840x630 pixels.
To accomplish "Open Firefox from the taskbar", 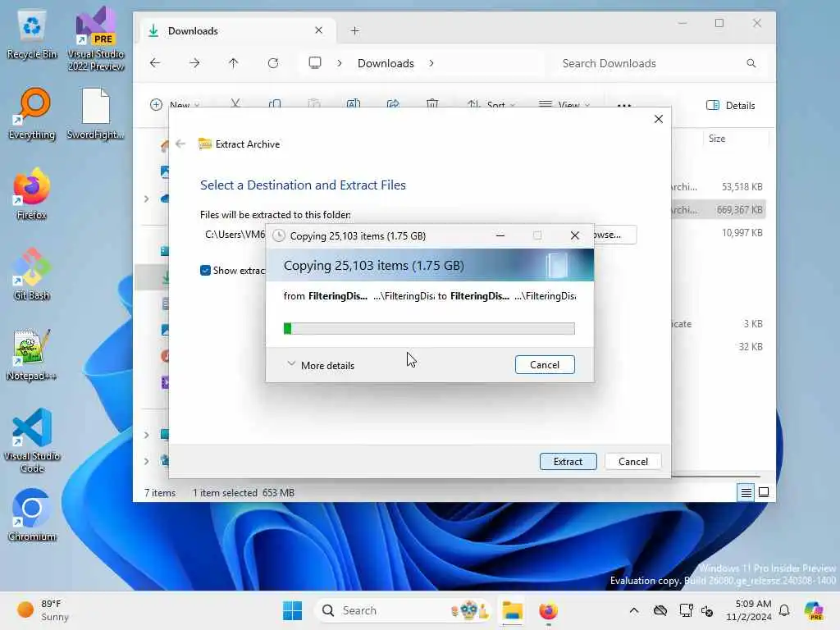I will (x=548, y=610).
